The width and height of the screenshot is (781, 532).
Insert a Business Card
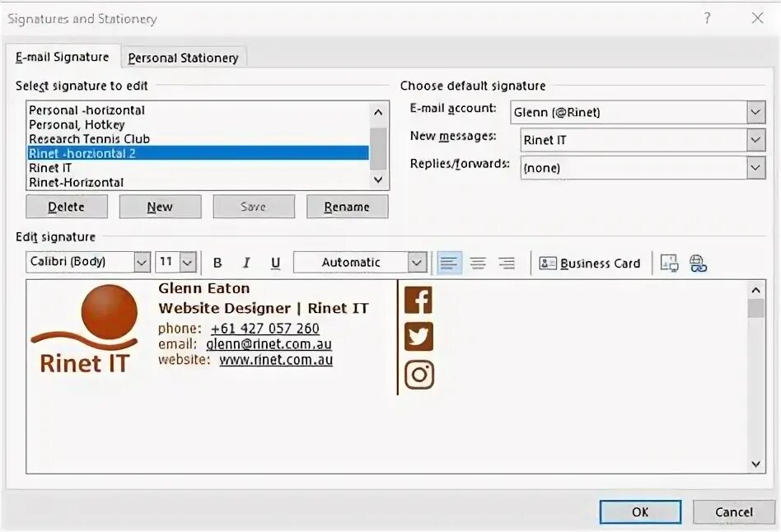(x=590, y=263)
